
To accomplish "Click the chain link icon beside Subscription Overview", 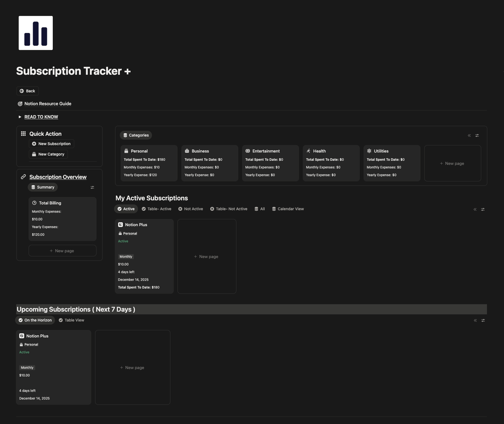I will (23, 177).
